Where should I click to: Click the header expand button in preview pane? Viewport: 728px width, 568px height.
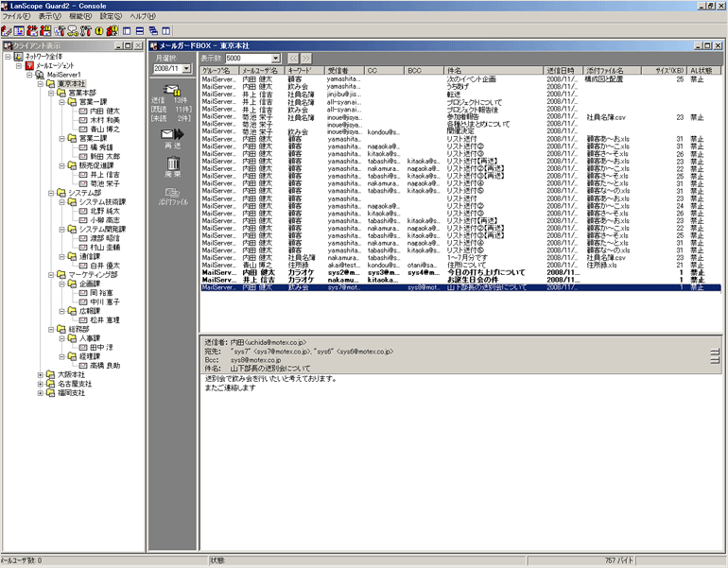point(715,353)
